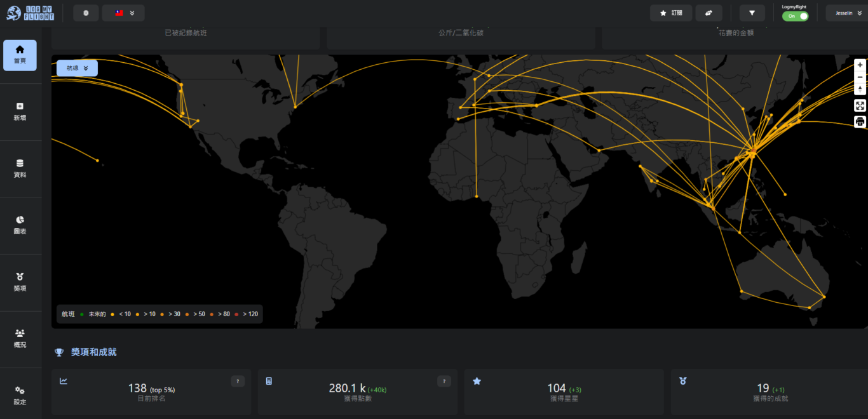Expand the 航線 routes dropdown on map
Viewport: 868px width, 419px height.
click(x=77, y=68)
